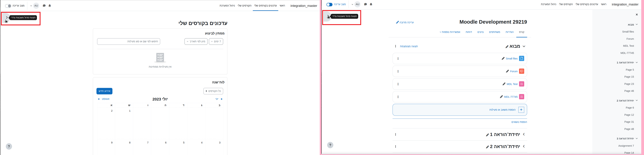Open AU user menu in dashboard window
This screenshot has height=155, width=644.
35,5
